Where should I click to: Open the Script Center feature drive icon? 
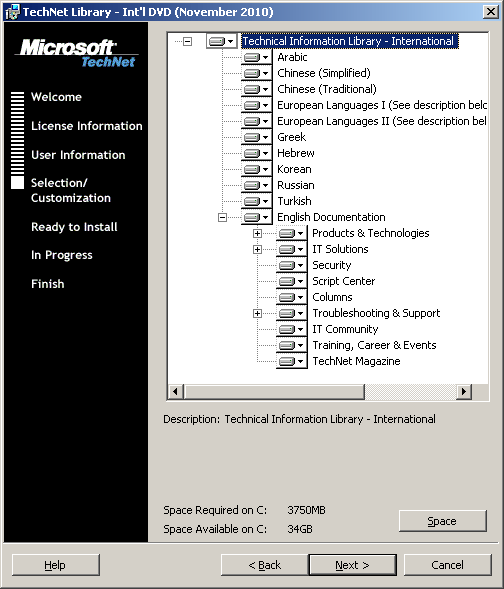(291, 281)
